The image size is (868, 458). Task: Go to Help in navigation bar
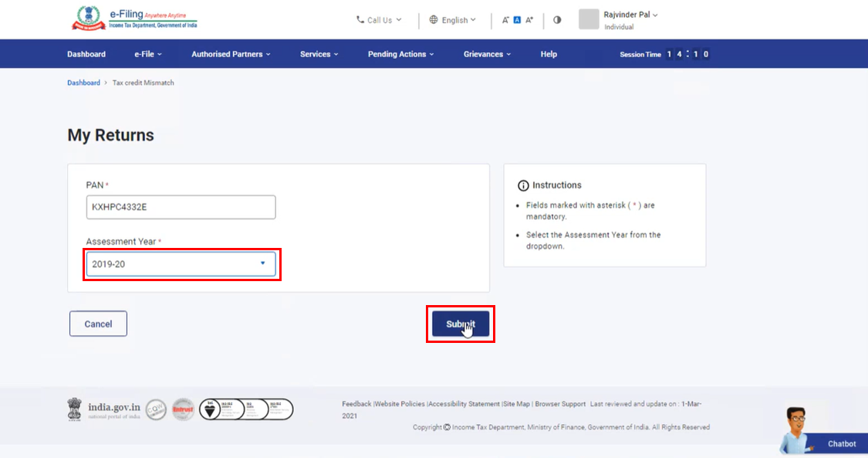click(x=549, y=54)
